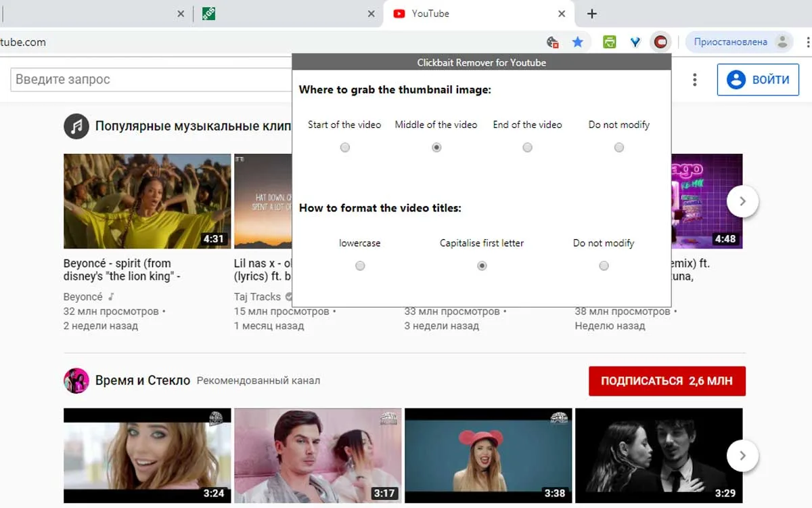
Task: Choose lowercase title formatting option
Action: pos(360,266)
